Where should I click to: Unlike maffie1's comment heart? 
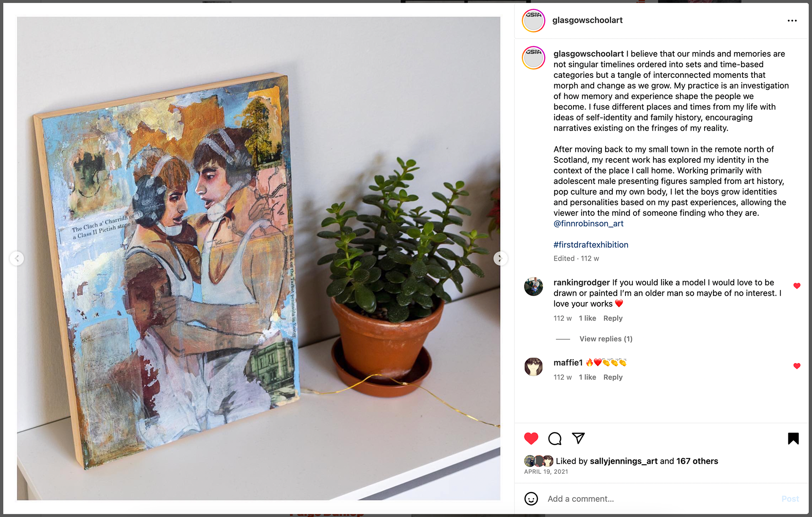pyautogui.click(x=797, y=366)
